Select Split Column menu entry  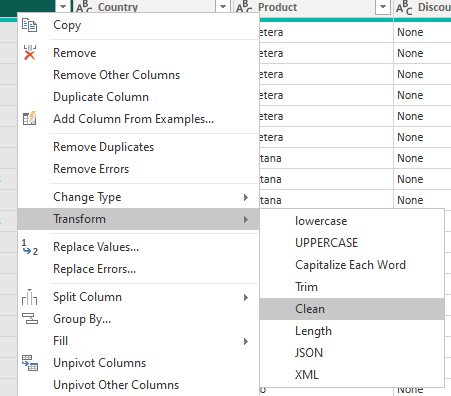pyautogui.click(x=138, y=297)
